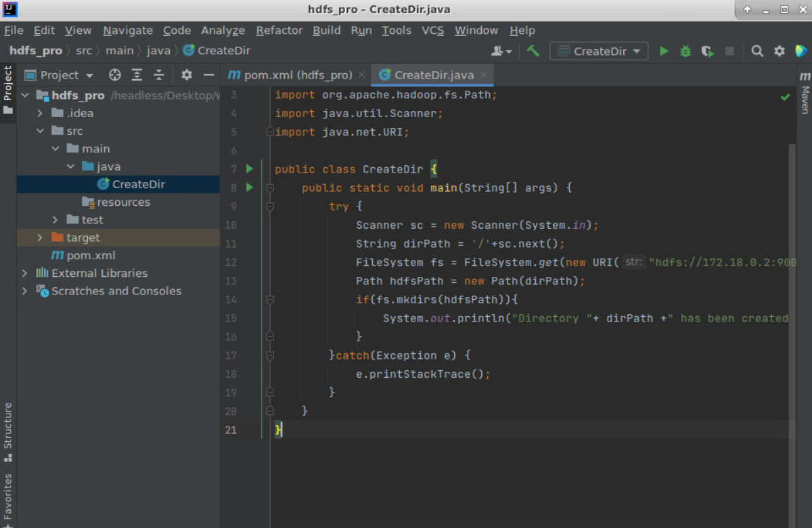The width and height of the screenshot is (812, 528).
Task: Run with coverage shield icon
Action: click(707, 51)
